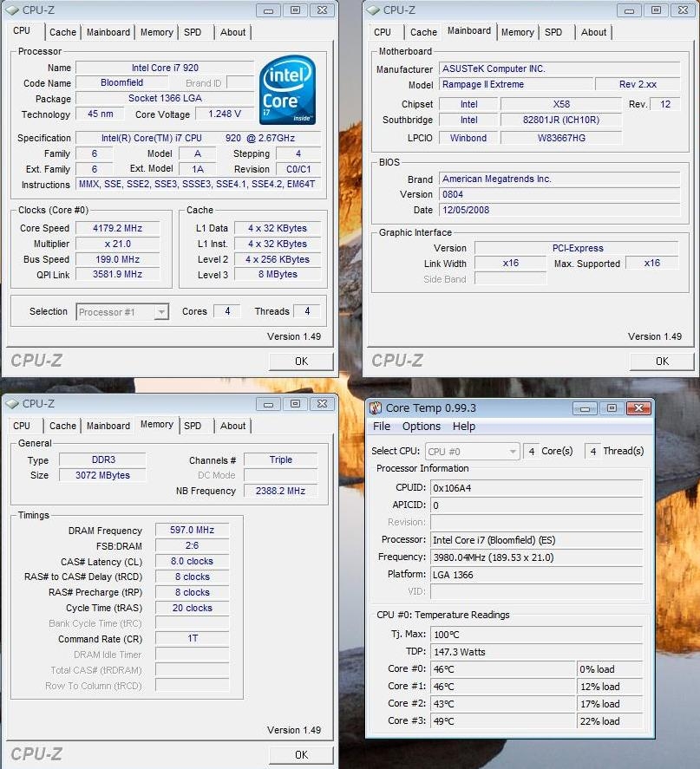
Task: Click the CPU-Z title icon in Memory window
Action: (x=12, y=404)
